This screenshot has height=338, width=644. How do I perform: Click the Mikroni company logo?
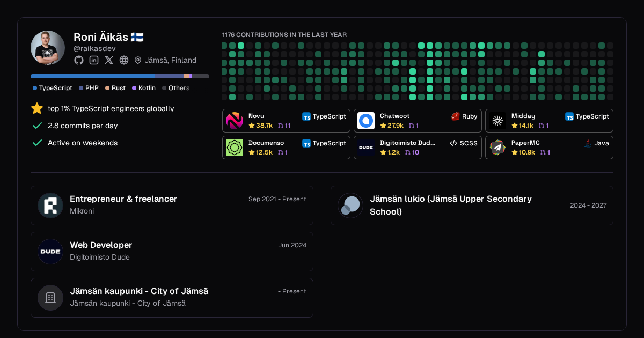50,205
